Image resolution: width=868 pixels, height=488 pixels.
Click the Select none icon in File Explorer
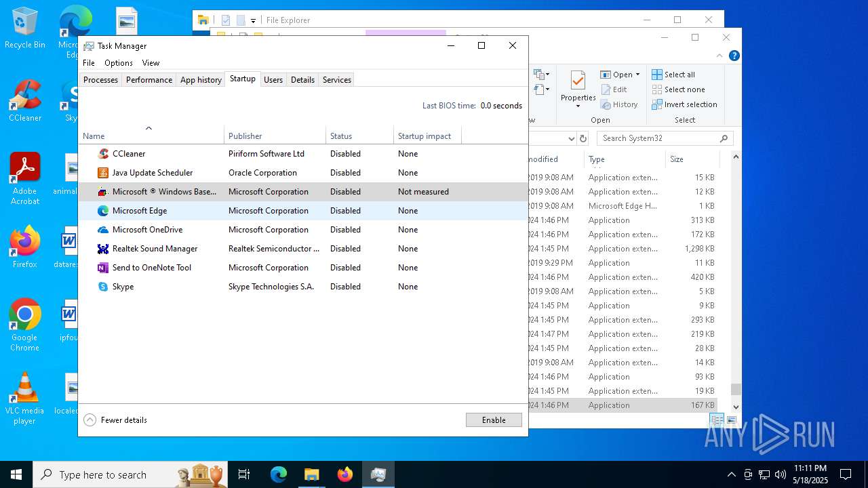[x=657, y=89]
